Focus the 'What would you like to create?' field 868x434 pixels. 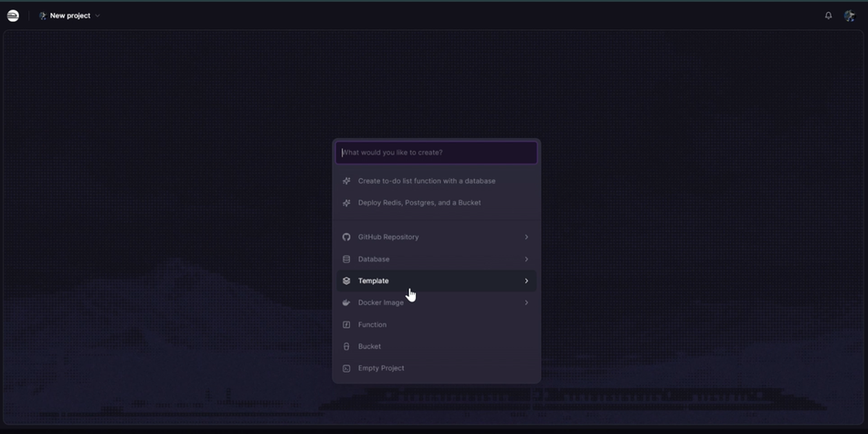(436, 153)
